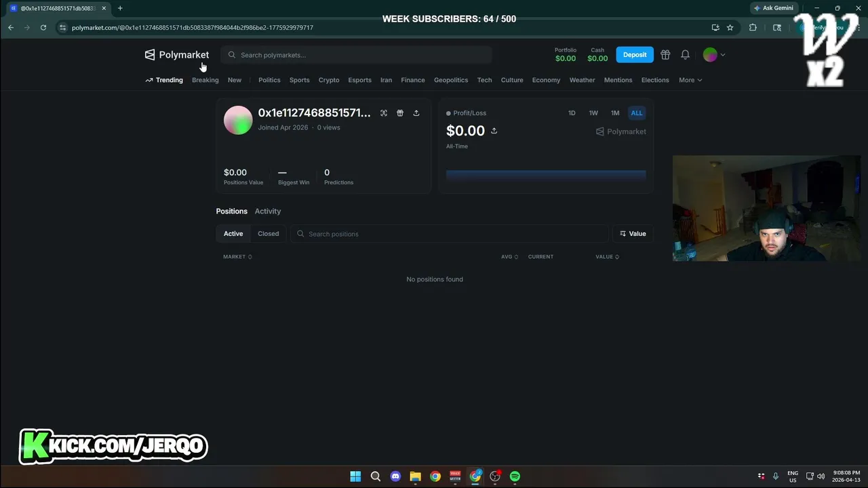868x488 pixels.
Task: Open the Economy category
Action: 546,80
